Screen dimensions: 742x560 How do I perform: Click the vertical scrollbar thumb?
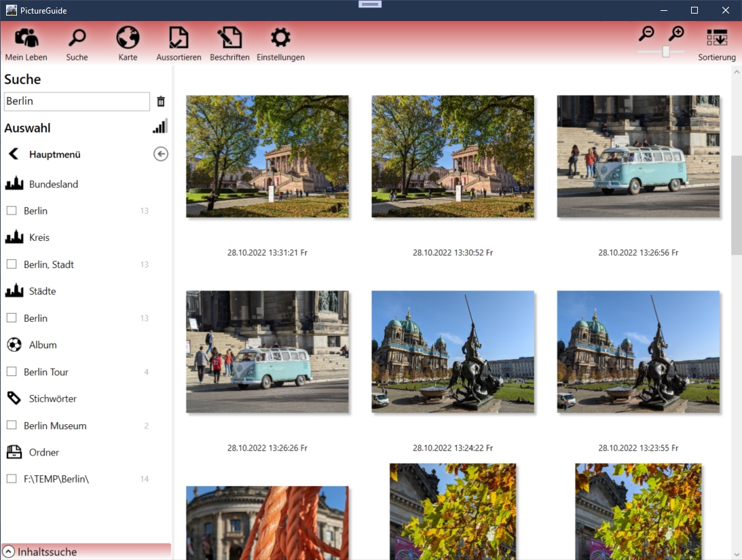[x=737, y=205]
